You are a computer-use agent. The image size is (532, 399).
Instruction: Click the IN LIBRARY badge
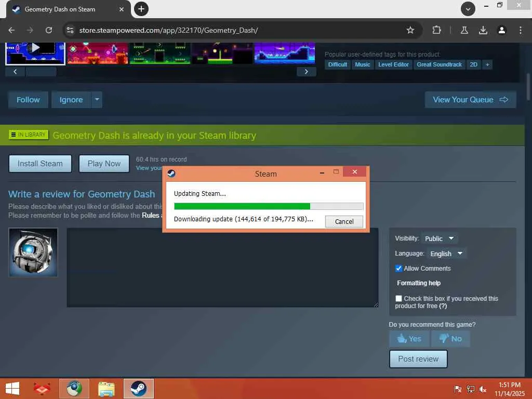[29, 135]
